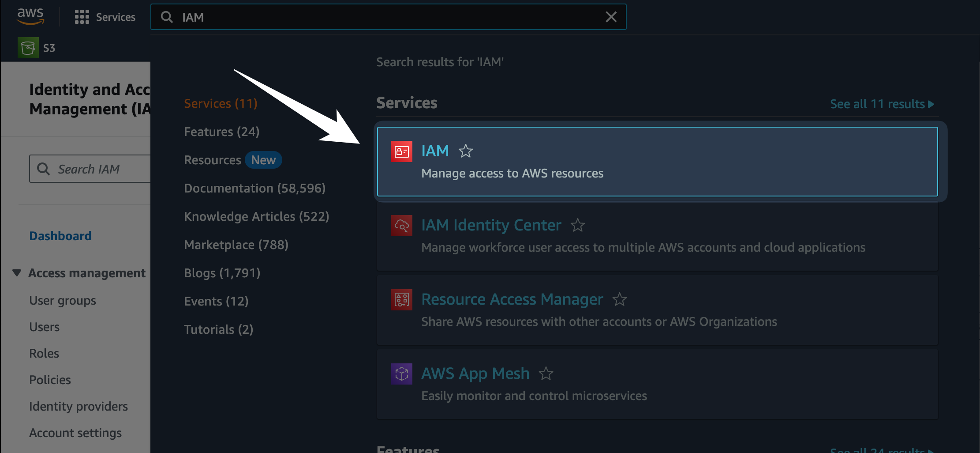Open the Services grid menu icon
Viewport: 980px width, 453px height.
(x=82, y=17)
